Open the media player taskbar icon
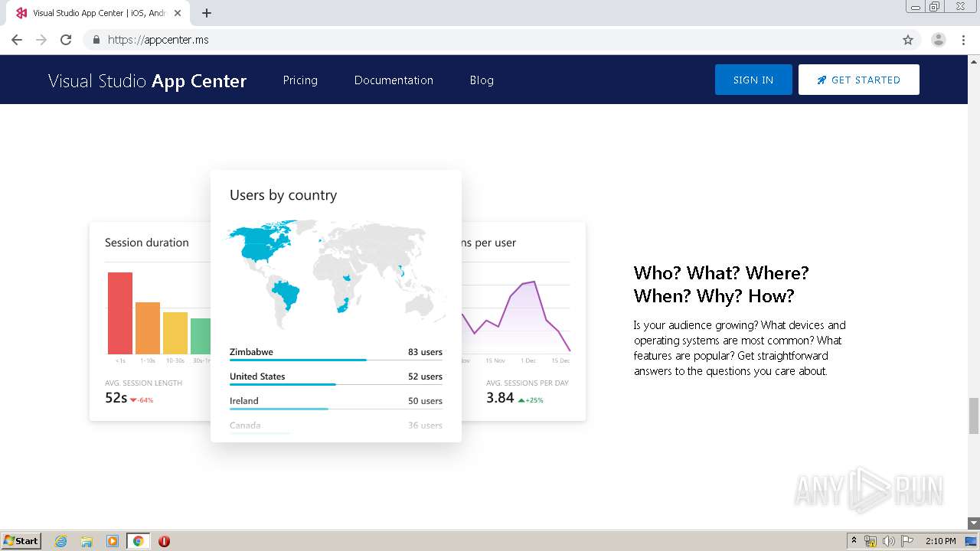Image resolution: width=980 pixels, height=551 pixels. (x=113, y=541)
